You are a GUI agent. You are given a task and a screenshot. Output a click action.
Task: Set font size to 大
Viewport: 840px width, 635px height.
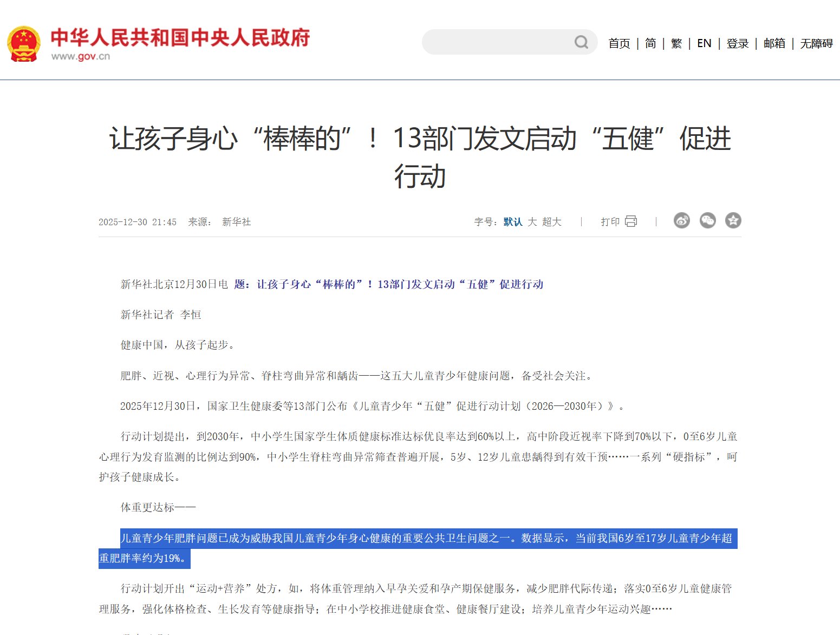[532, 222]
